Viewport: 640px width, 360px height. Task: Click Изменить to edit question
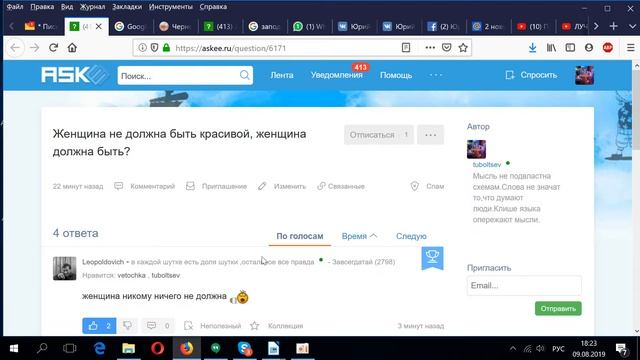pyautogui.click(x=282, y=186)
